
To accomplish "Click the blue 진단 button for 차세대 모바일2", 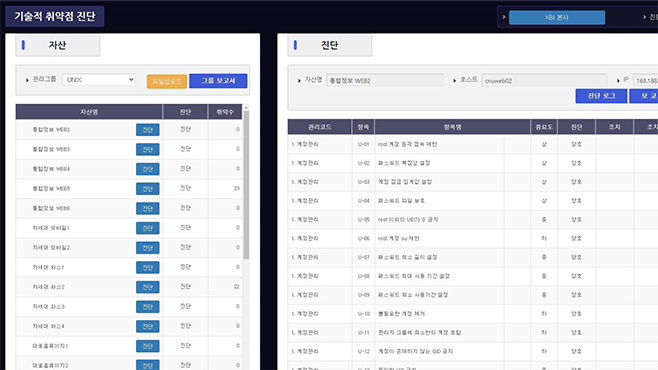I will click(147, 248).
